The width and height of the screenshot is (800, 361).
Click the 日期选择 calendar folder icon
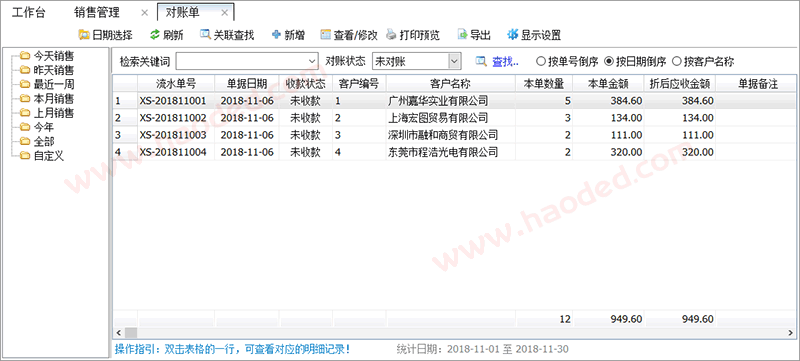(84, 35)
